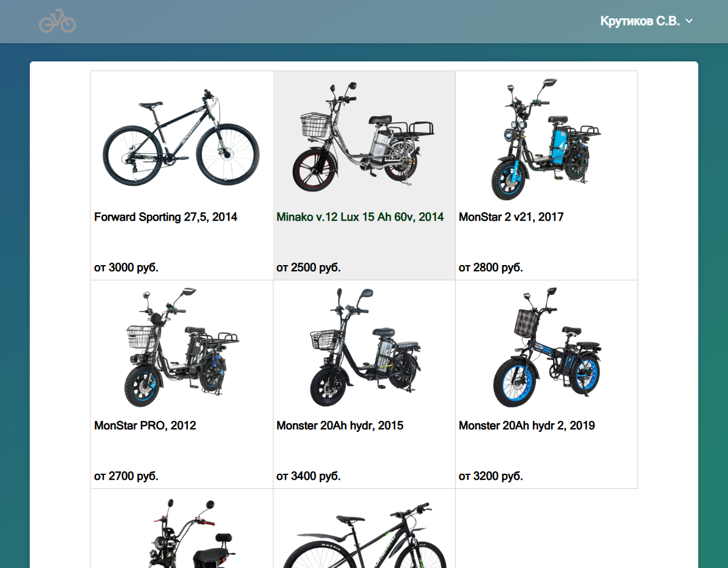Click the chevron next to the username
Image resolution: width=728 pixels, height=568 pixels.
(689, 21)
